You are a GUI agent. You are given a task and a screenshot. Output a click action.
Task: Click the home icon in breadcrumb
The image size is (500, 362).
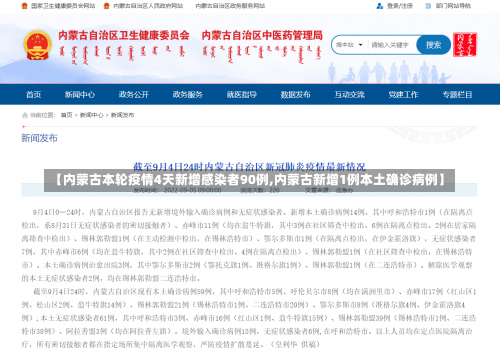[25, 115]
